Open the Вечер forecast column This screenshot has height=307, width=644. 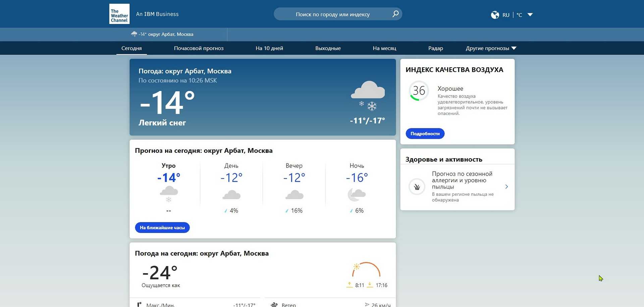click(x=294, y=188)
